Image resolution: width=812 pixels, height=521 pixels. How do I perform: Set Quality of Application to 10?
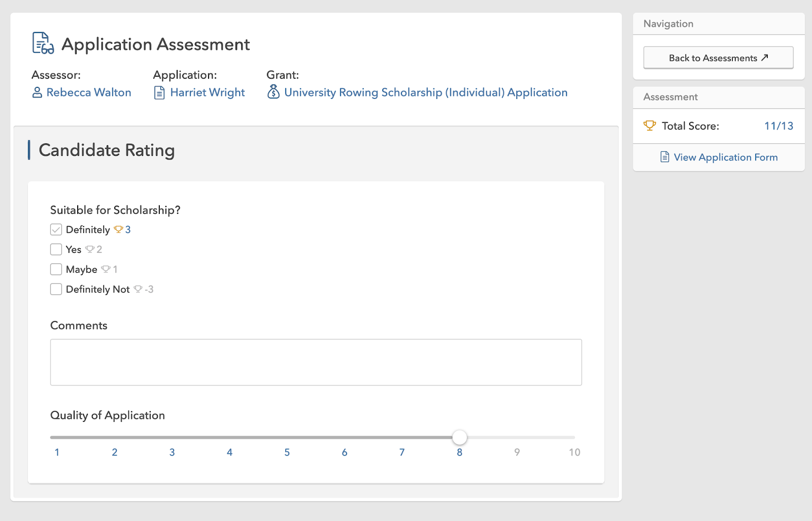coord(574,437)
